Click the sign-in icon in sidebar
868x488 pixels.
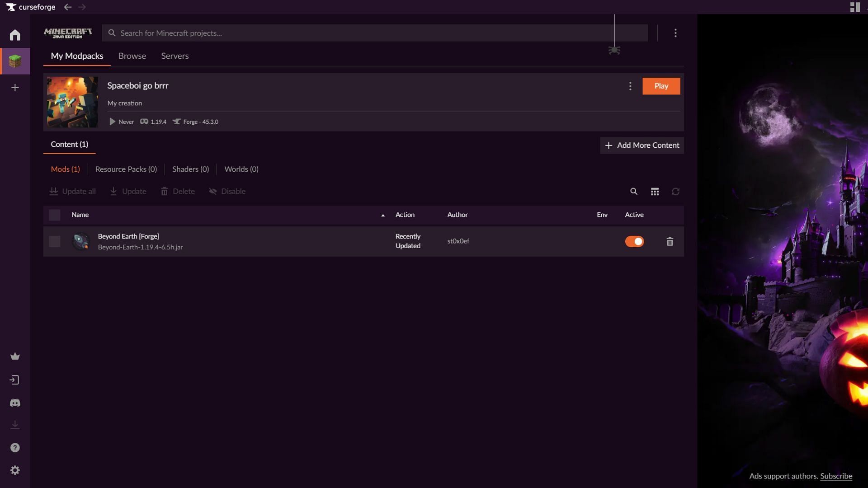[15, 380]
